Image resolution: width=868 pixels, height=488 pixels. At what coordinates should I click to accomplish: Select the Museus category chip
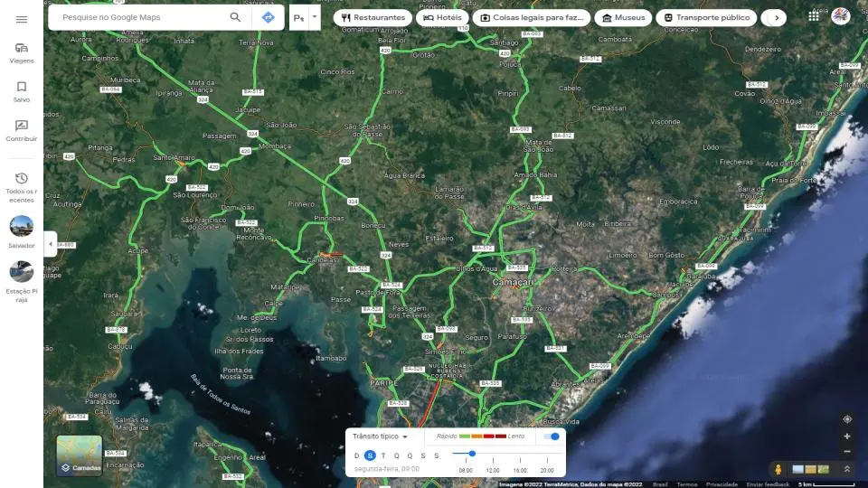[623, 17]
